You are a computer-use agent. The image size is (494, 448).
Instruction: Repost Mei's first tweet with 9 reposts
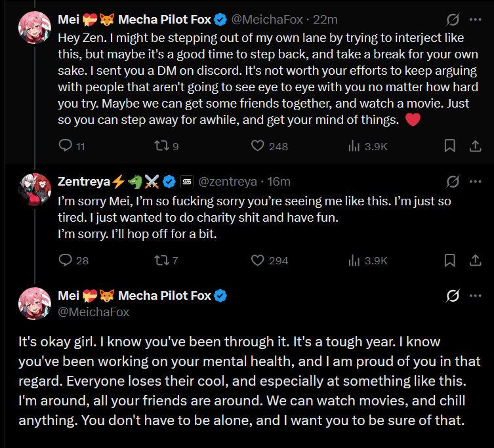pos(161,146)
